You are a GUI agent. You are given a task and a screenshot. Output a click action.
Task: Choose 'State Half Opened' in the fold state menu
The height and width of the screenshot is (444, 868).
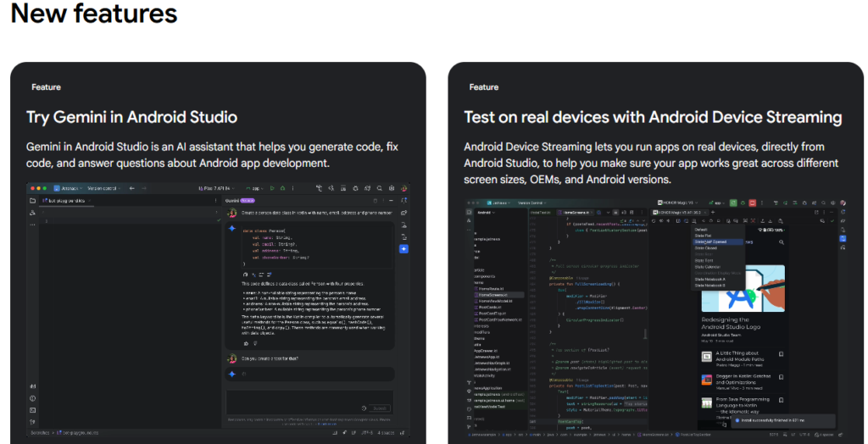[x=717, y=242]
